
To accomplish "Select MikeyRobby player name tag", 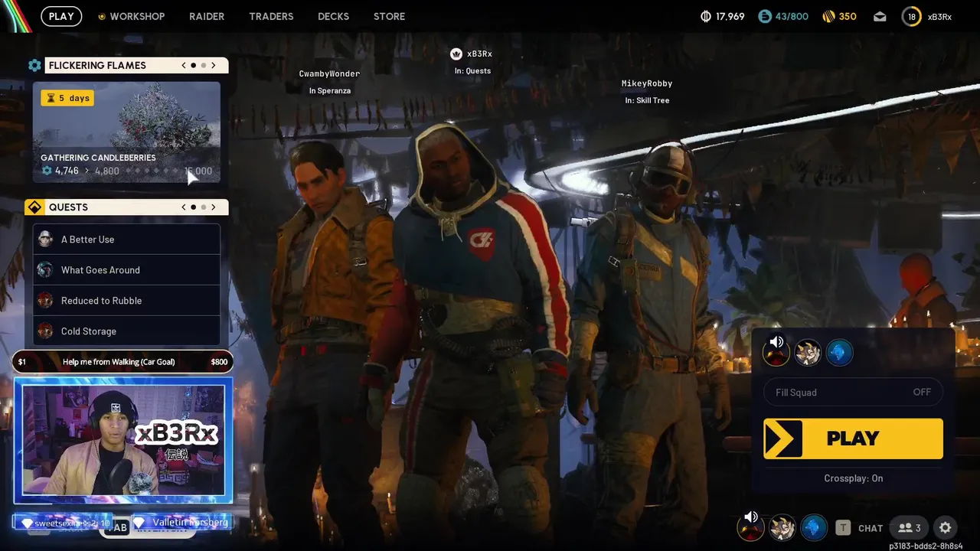I will coord(647,83).
